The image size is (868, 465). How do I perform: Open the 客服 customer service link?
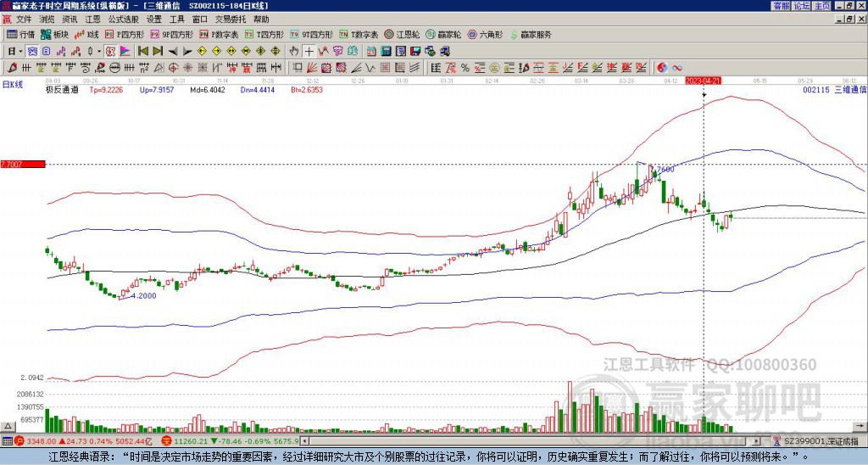[781, 6]
